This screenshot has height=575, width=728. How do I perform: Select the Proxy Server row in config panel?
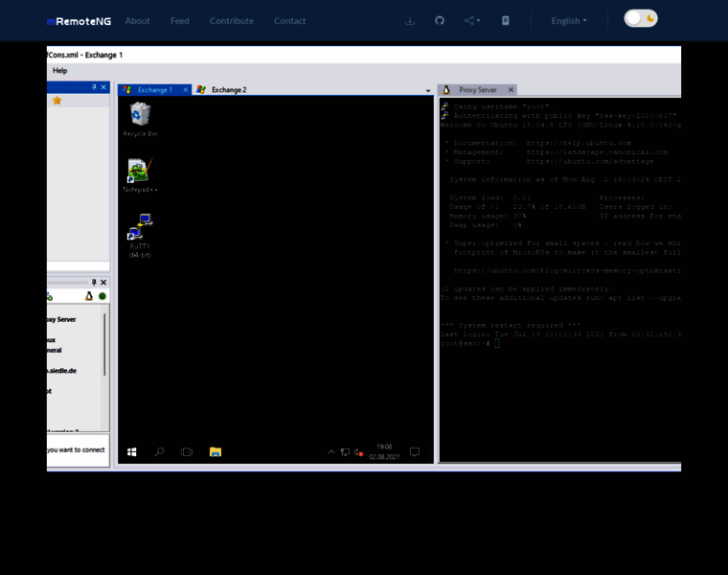(x=61, y=319)
